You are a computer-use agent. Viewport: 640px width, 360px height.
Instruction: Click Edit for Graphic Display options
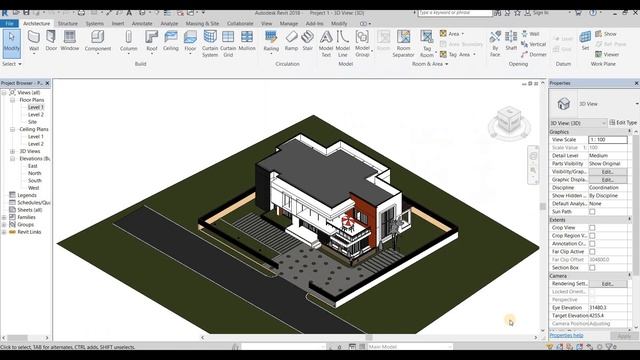[607, 180]
